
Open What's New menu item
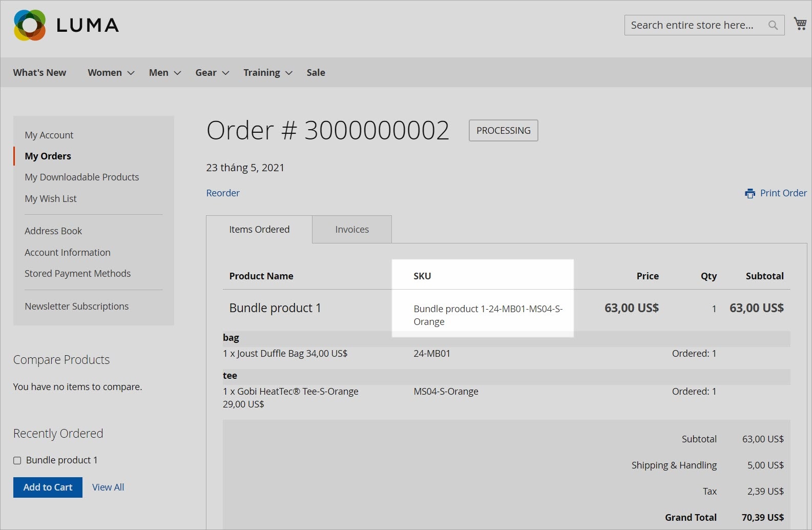point(39,73)
